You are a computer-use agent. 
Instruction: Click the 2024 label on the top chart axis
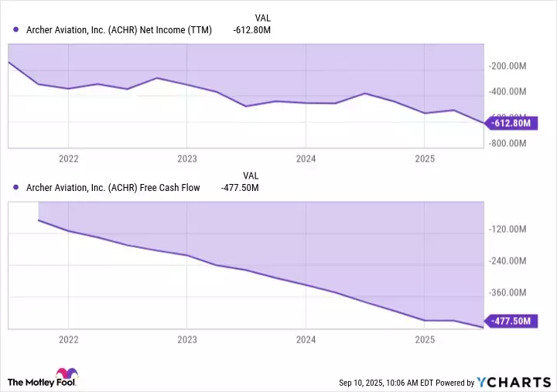pyautogui.click(x=306, y=159)
